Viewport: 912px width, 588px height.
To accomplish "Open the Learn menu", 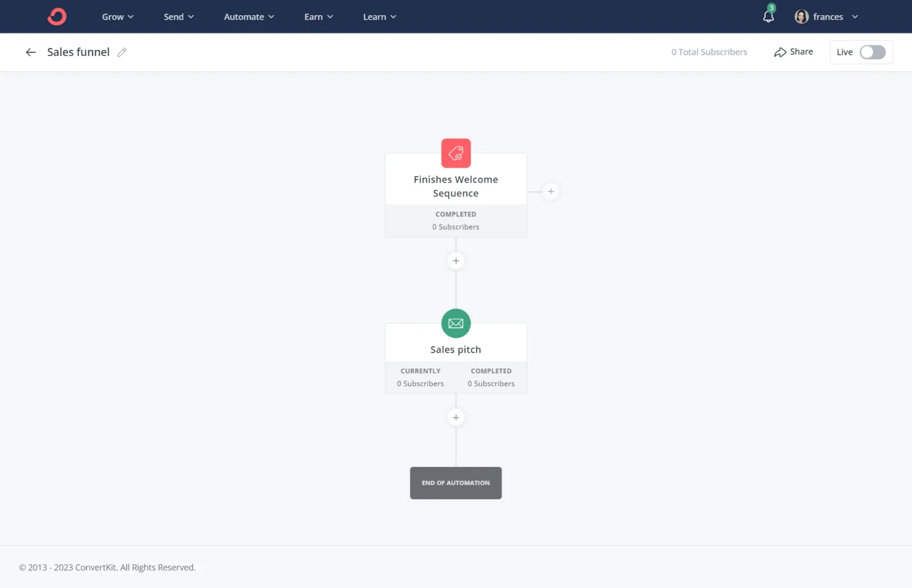I will (379, 17).
